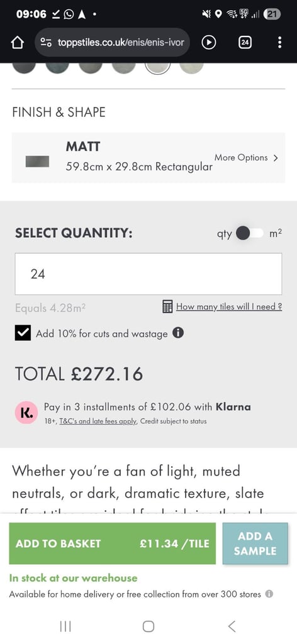Image resolution: width=297 pixels, height=644 pixels.
Task: Click the Add to Basket button
Action: tap(112, 543)
